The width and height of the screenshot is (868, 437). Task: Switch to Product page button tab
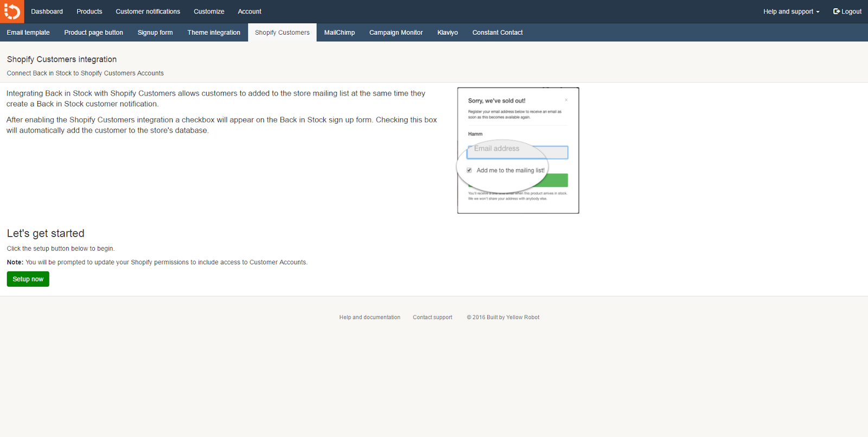click(x=93, y=33)
